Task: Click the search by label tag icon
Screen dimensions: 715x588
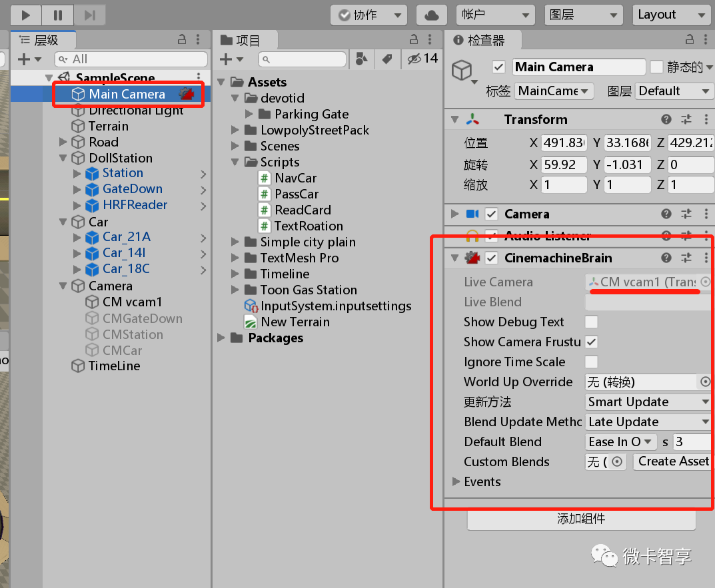Action: (x=387, y=59)
